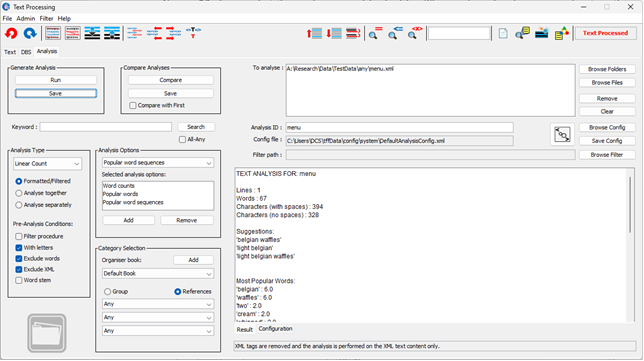Click the red down arrow rows icon
This screenshot has width=644, height=361.
(334, 33)
